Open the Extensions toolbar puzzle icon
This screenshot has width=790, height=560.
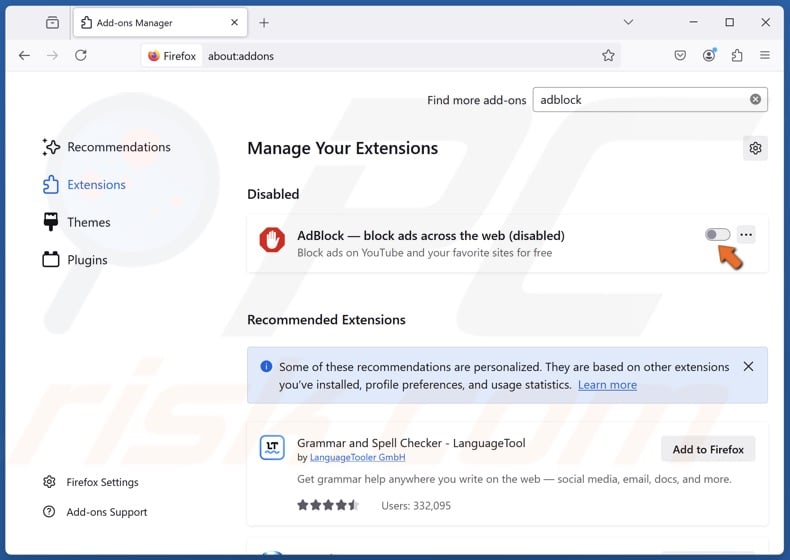[737, 55]
